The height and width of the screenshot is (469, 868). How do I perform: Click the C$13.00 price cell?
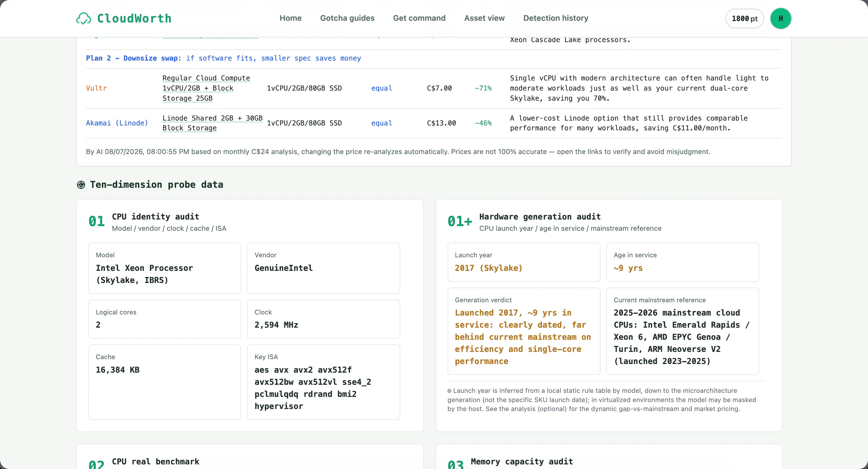tap(442, 123)
